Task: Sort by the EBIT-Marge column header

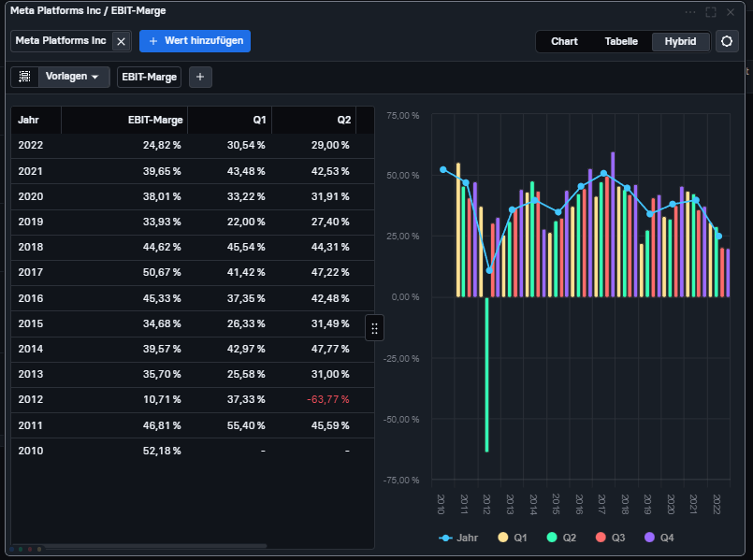Action: pos(123,120)
